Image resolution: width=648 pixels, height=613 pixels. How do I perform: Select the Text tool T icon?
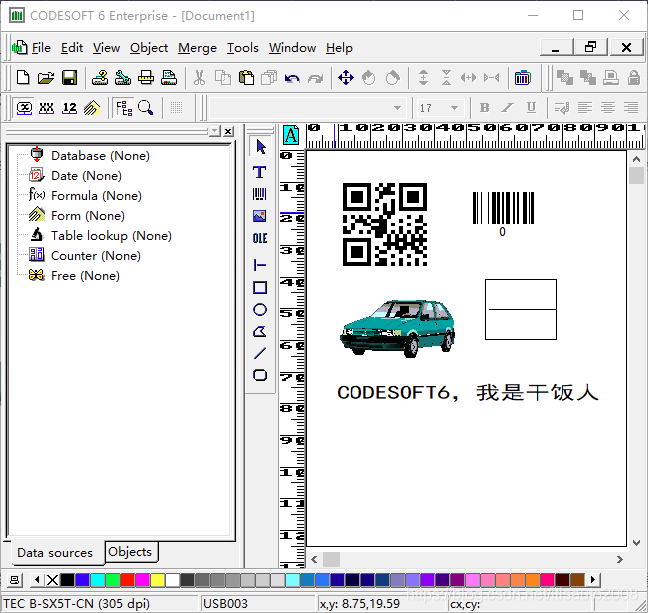pyautogui.click(x=260, y=172)
